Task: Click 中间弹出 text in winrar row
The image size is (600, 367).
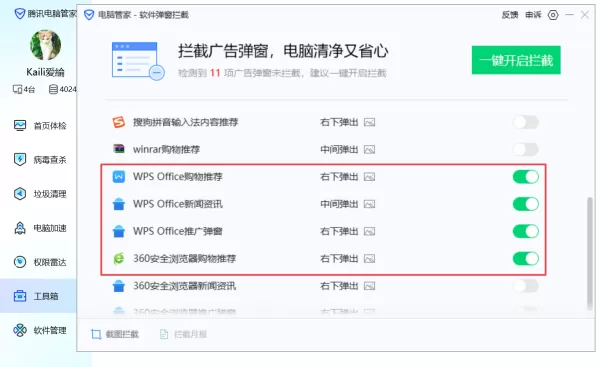Action: [x=339, y=150]
